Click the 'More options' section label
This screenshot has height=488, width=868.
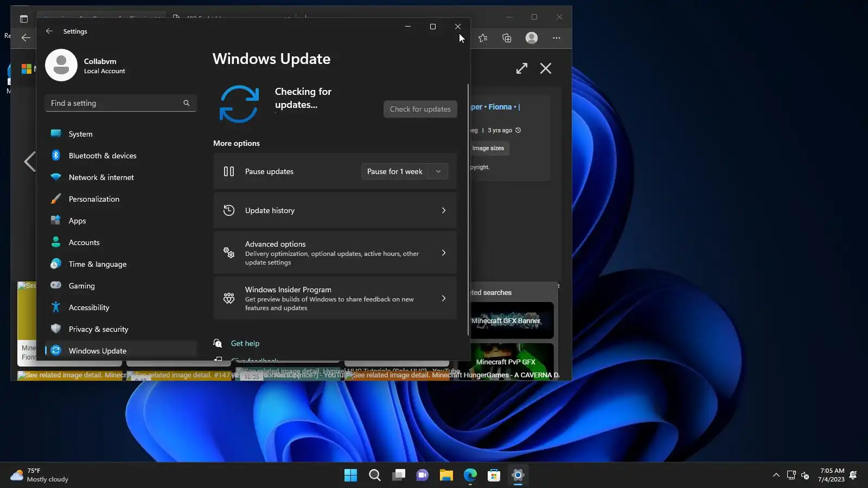[x=237, y=143]
